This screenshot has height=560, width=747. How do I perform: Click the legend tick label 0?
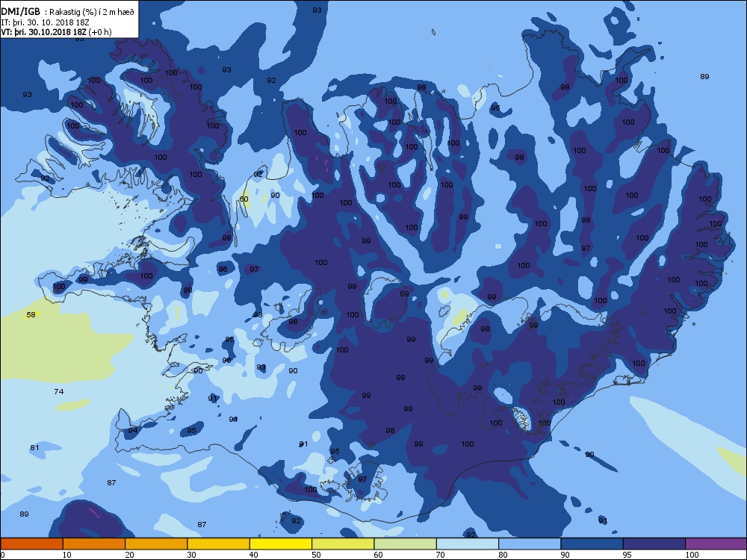click(3, 555)
